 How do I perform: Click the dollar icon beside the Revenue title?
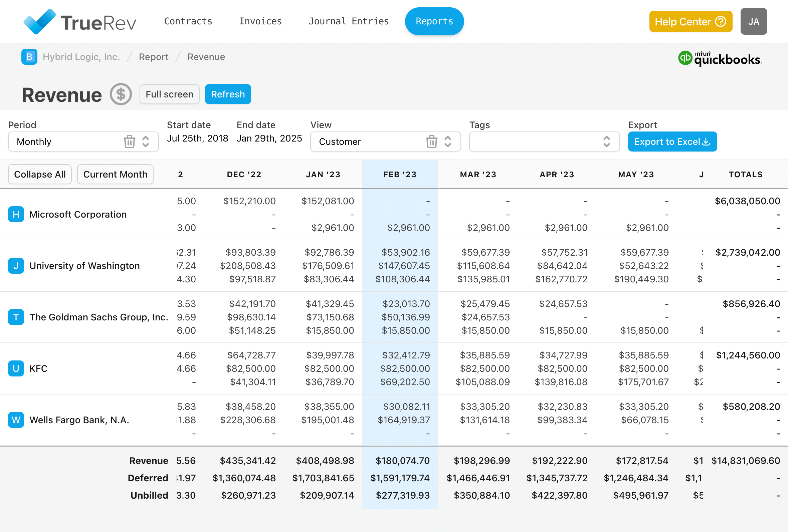click(x=120, y=94)
